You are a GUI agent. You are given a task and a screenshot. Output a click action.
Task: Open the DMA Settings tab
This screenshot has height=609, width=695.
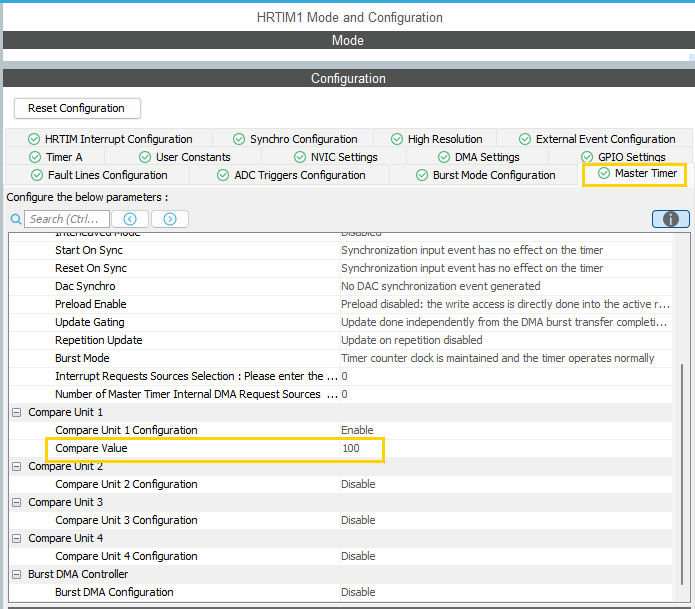tap(478, 157)
